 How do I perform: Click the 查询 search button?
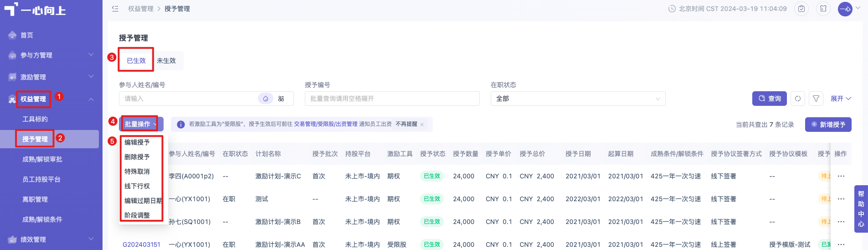[770, 99]
